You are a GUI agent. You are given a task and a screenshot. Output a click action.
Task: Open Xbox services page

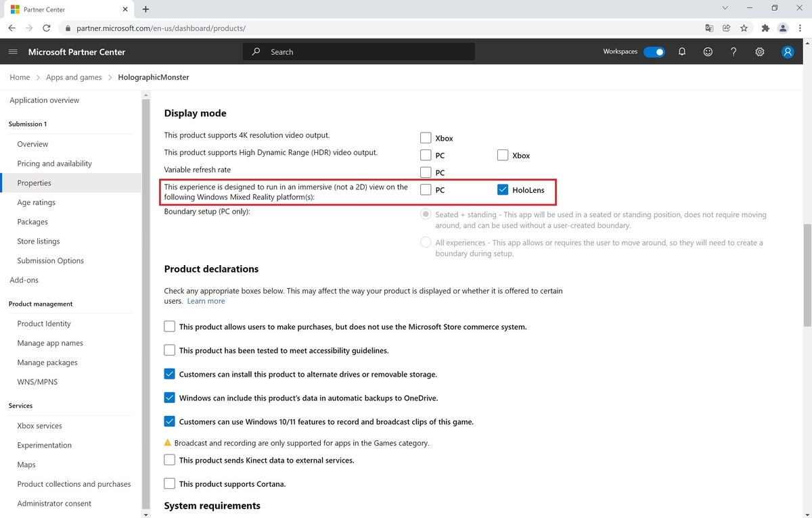[40, 426]
